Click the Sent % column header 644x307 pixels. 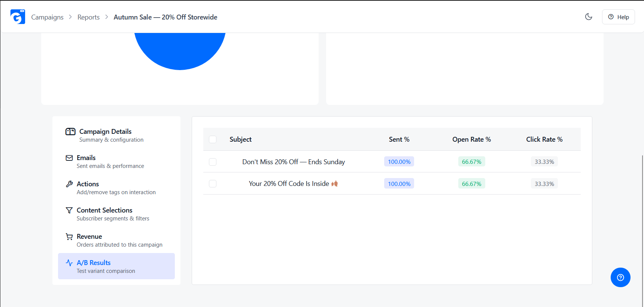pyautogui.click(x=399, y=139)
